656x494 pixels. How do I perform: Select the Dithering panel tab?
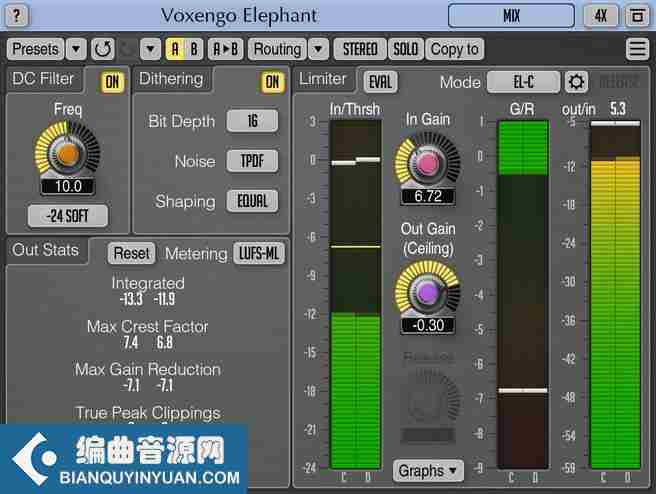(x=171, y=79)
